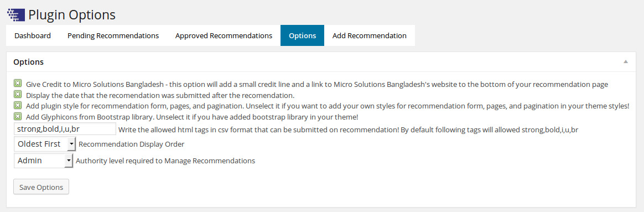Click the plugin logo icon beside Plugin Options
This screenshot has width=644, height=212.
pyautogui.click(x=17, y=15)
